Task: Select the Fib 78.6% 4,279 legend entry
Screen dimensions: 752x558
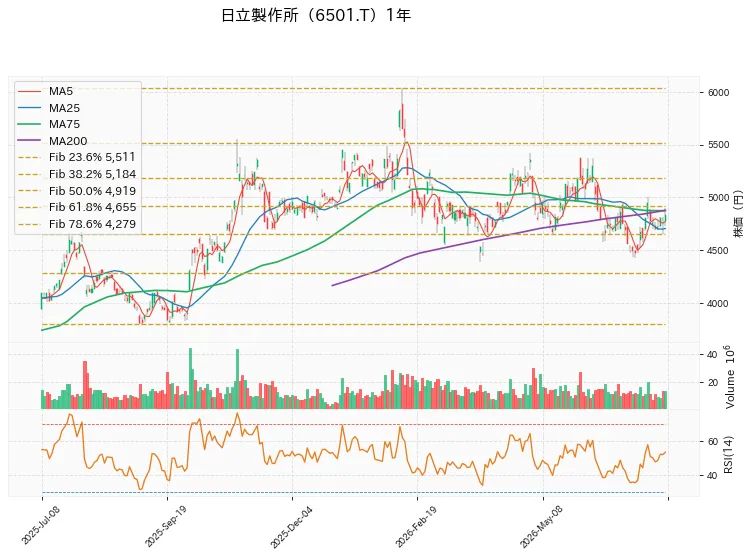Action: pyautogui.click(x=77, y=224)
